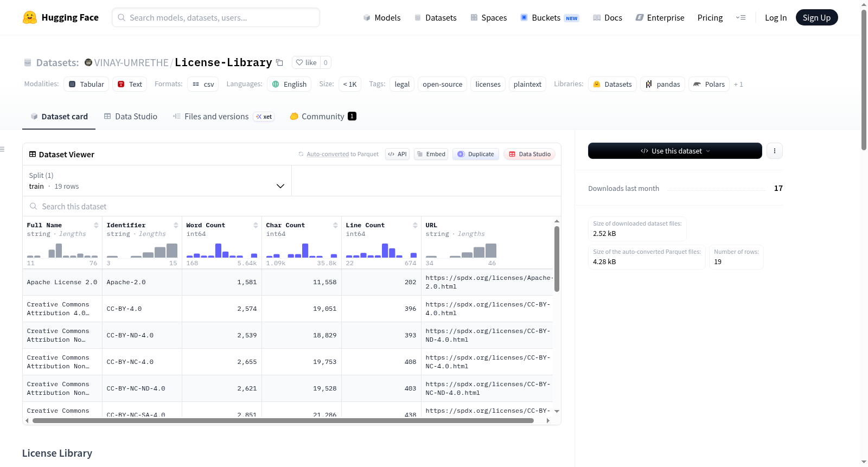Focus the top search models input

tap(216, 17)
